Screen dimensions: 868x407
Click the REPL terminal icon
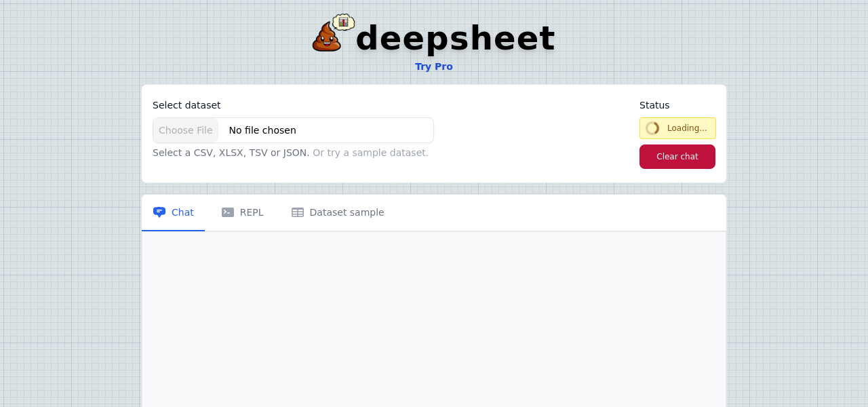(x=228, y=212)
